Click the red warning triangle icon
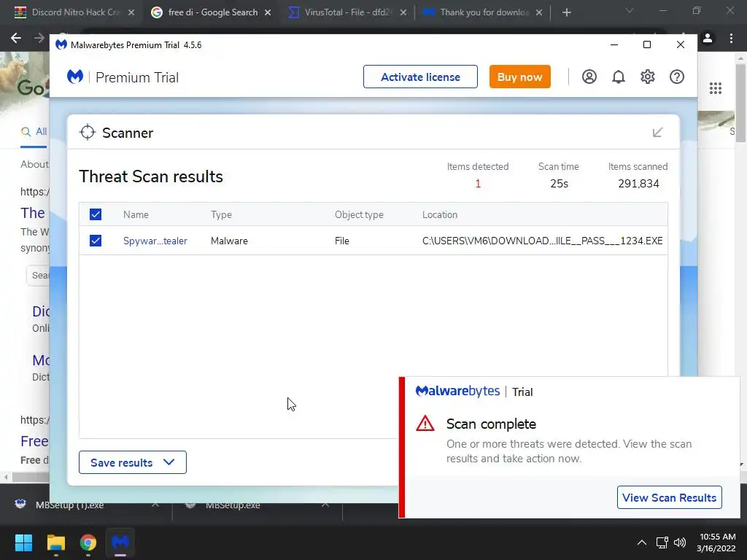The image size is (747, 560). tap(425, 424)
